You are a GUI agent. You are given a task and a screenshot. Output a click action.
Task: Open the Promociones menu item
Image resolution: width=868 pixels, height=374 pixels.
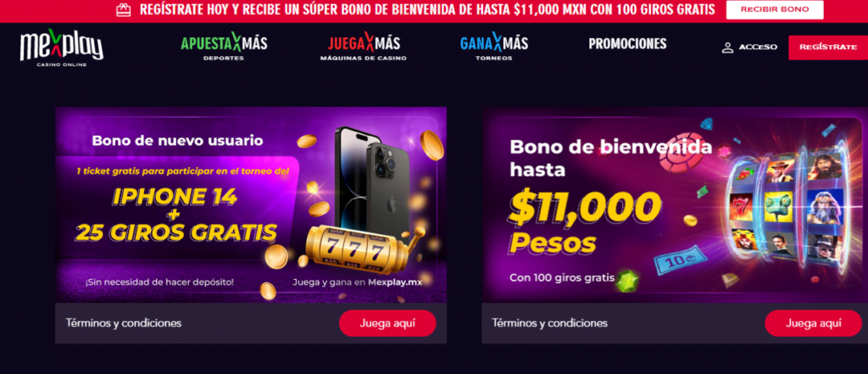(x=627, y=44)
